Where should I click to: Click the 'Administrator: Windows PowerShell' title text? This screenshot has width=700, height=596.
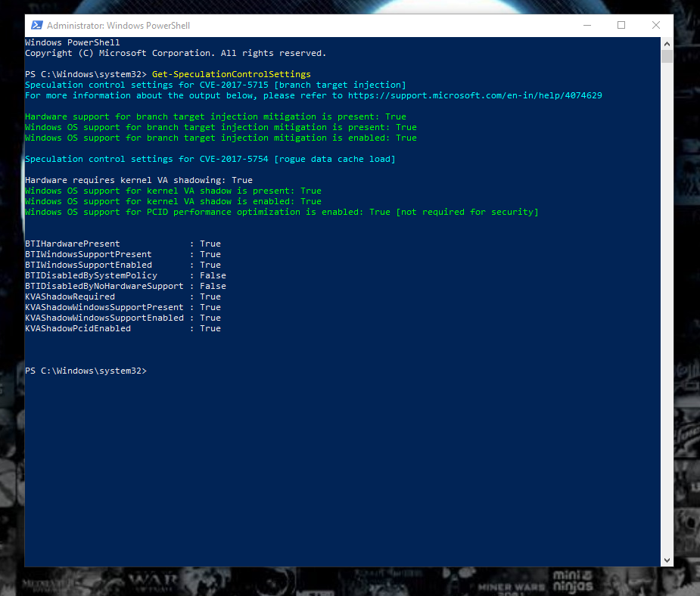click(x=118, y=26)
